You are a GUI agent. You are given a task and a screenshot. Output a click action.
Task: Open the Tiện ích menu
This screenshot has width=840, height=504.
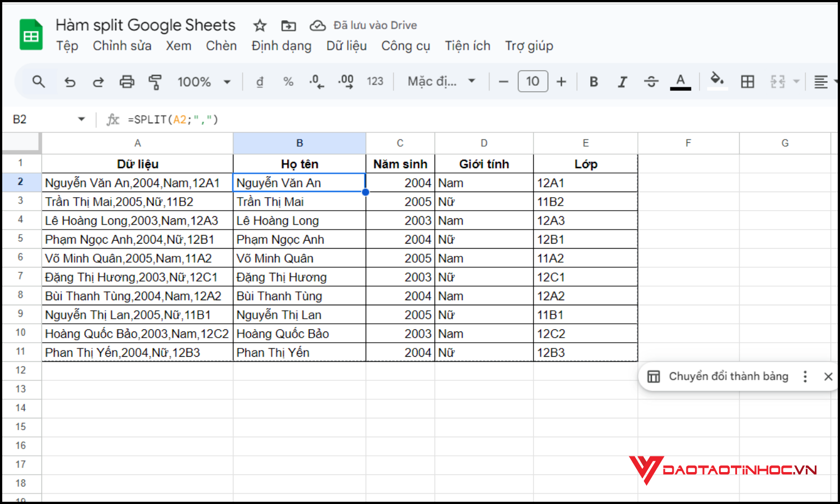coord(468,46)
